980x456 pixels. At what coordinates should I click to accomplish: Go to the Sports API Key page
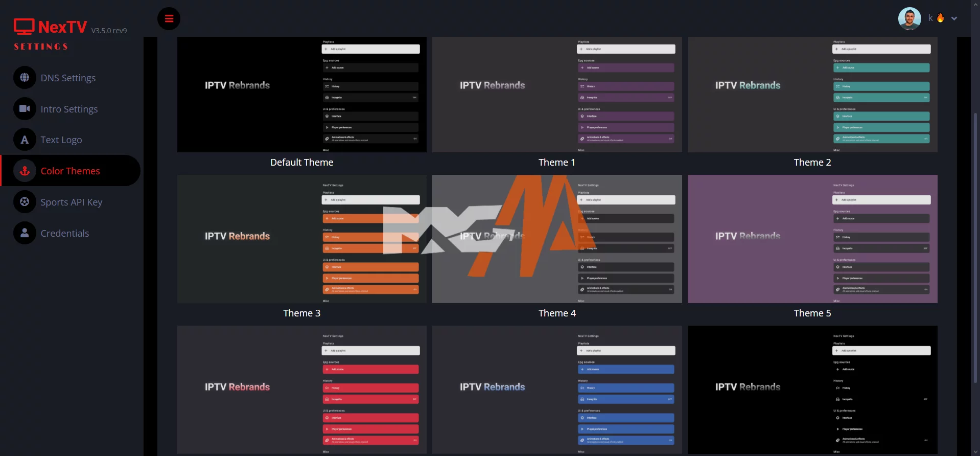click(72, 202)
